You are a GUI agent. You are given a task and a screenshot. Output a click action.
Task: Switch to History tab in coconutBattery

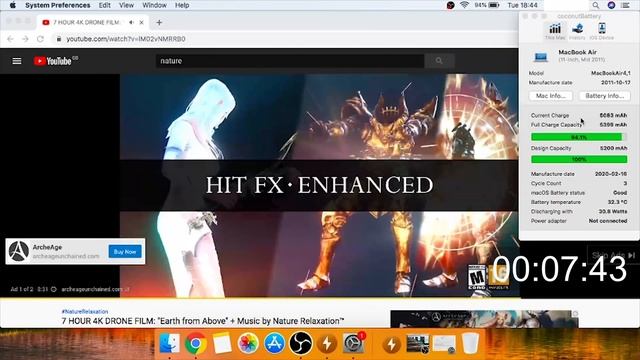(577, 31)
